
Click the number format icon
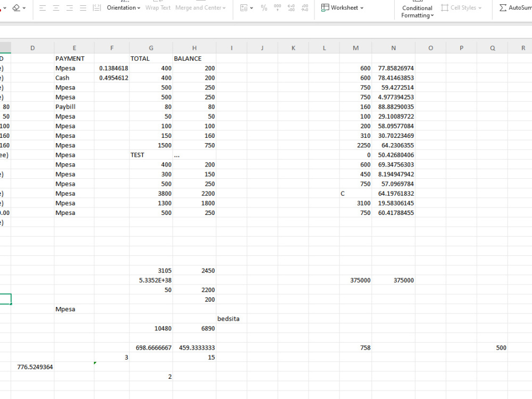(x=244, y=8)
